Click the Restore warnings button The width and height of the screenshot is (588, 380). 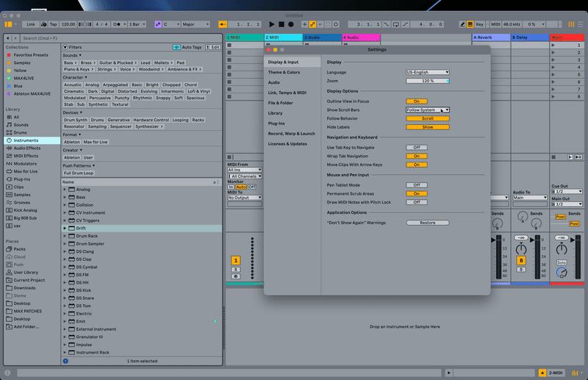pyautogui.click(x=427, y=223)
